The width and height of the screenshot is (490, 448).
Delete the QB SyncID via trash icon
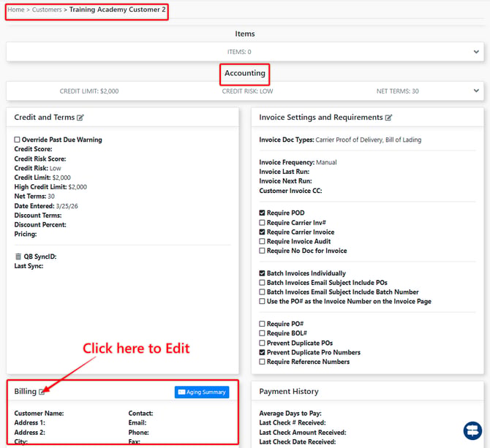[x=18, y=257]
